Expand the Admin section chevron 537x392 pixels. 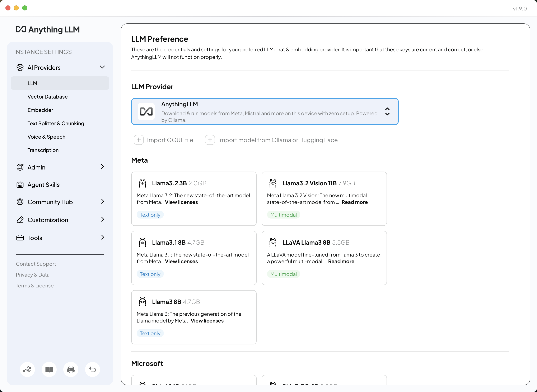[102, 167]
